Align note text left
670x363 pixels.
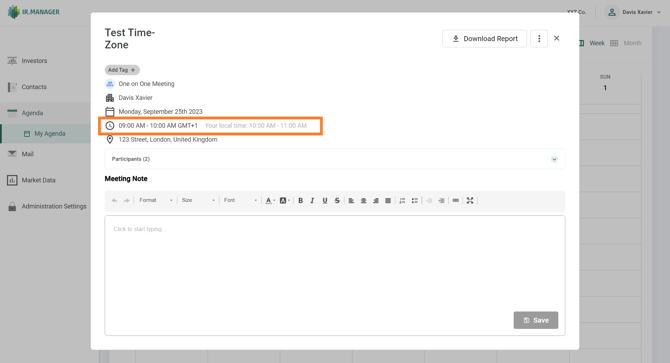point(351,200)
